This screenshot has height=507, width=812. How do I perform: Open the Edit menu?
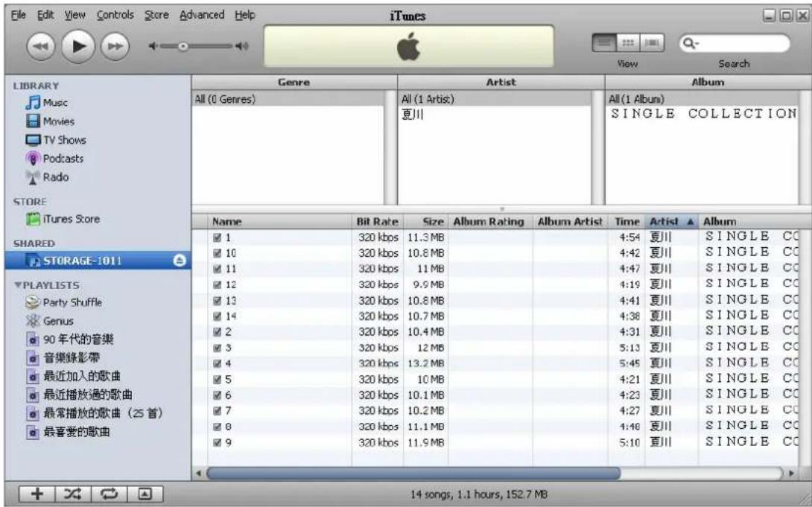45,15
